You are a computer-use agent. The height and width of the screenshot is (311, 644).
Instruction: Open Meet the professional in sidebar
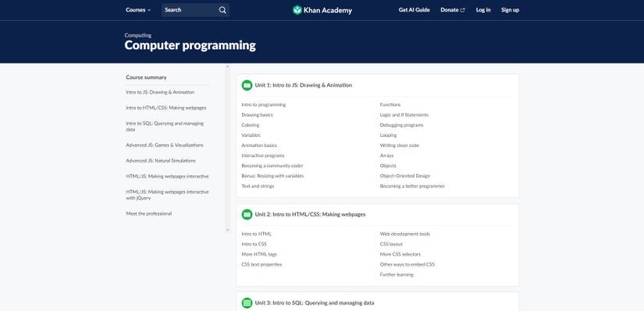[x=148, y=214]
